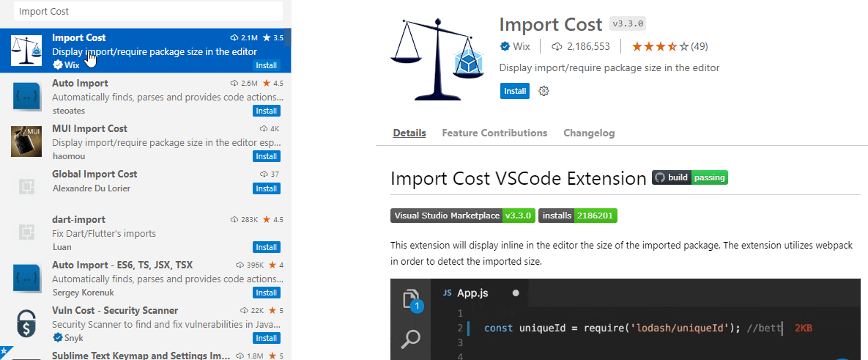The image size is (868, 360).
Task: Click the 2,186,553 install count
Action: point(581,46)
